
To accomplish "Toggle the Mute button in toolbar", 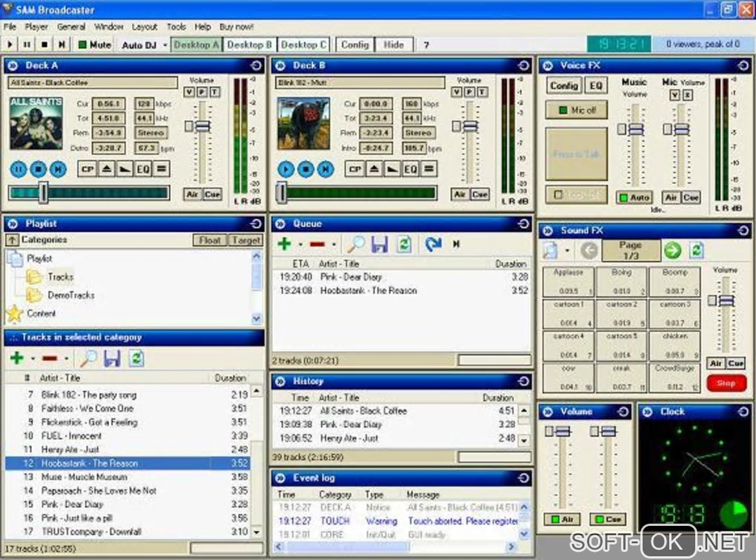I will (x=95, y=45).
